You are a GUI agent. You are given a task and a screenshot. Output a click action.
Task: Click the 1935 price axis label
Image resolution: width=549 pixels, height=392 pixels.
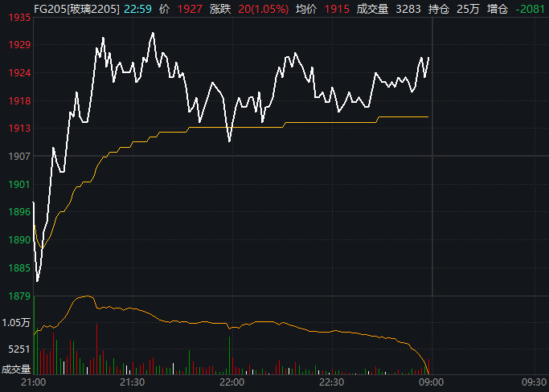click(x=15, y=18)
